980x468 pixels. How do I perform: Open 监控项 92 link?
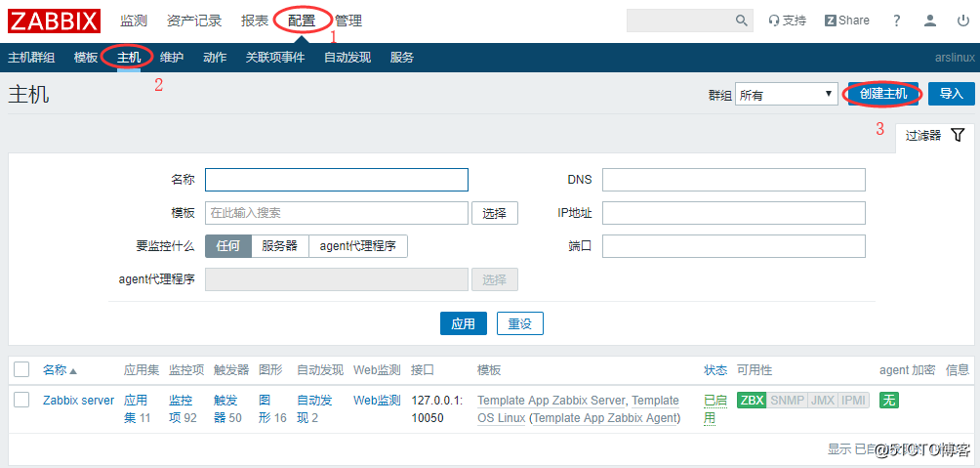point(182,408)
